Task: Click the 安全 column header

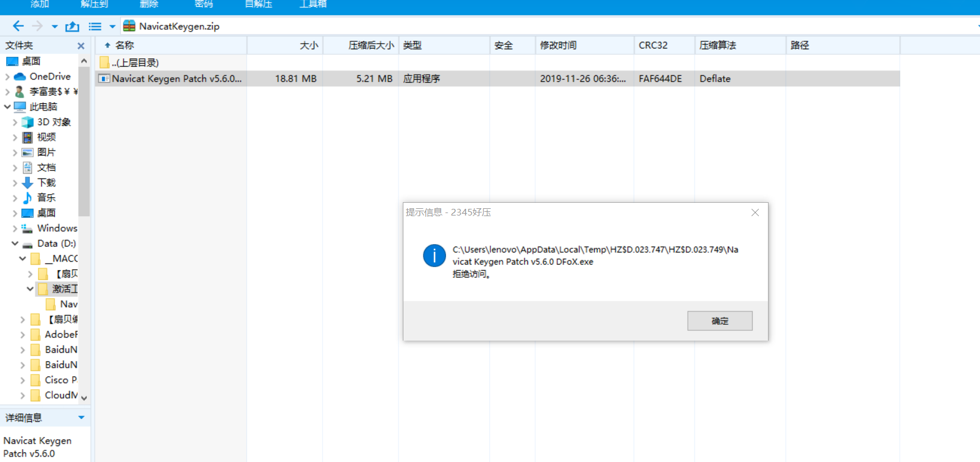Action: 513,46
